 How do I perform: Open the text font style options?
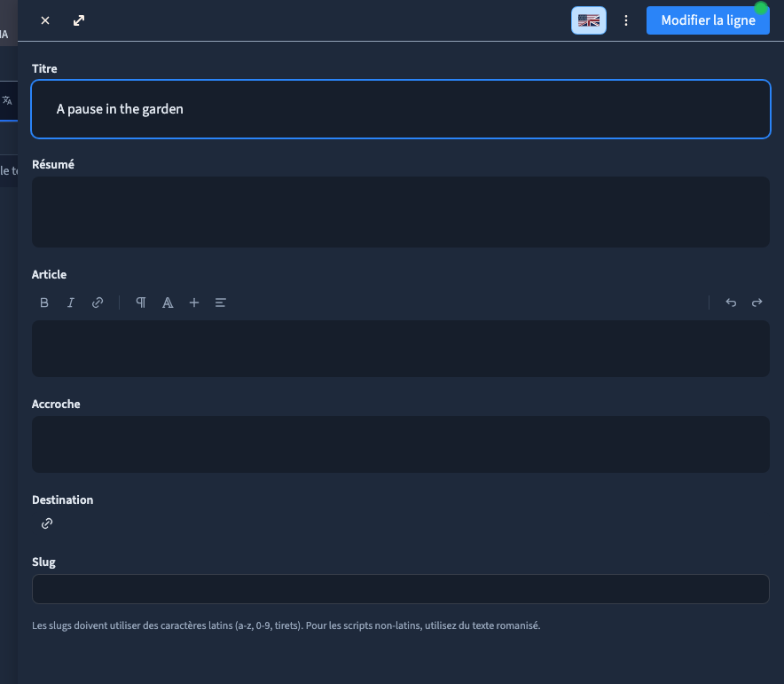click(x=168, y=303)
